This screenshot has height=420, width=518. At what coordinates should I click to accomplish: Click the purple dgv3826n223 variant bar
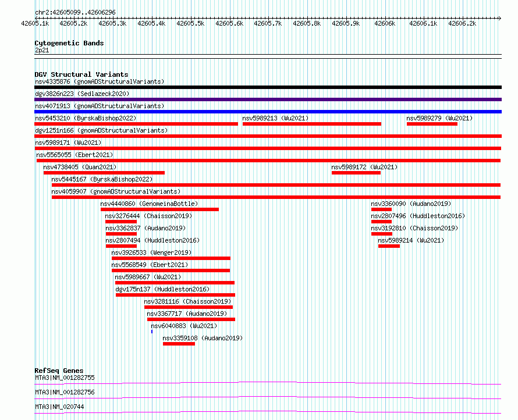click(268, 99)
